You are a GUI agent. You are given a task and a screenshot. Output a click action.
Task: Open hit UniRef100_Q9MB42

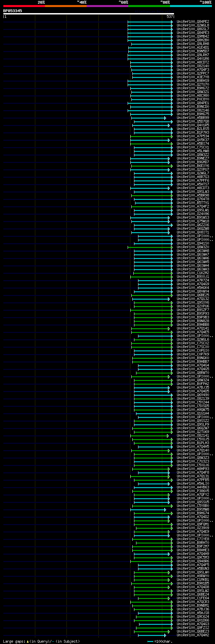click(193, 36)
